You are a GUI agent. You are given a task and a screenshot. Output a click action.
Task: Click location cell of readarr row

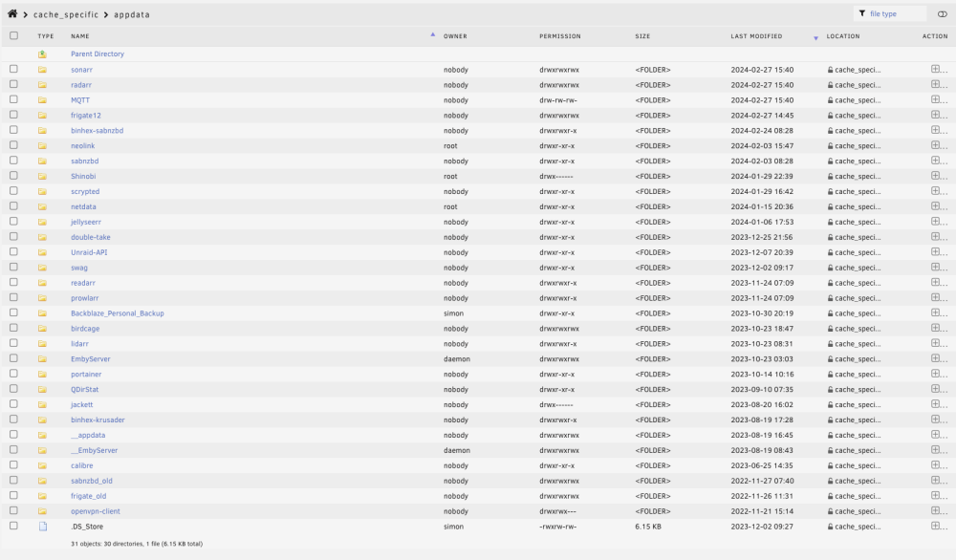click(x=854, y=283)
